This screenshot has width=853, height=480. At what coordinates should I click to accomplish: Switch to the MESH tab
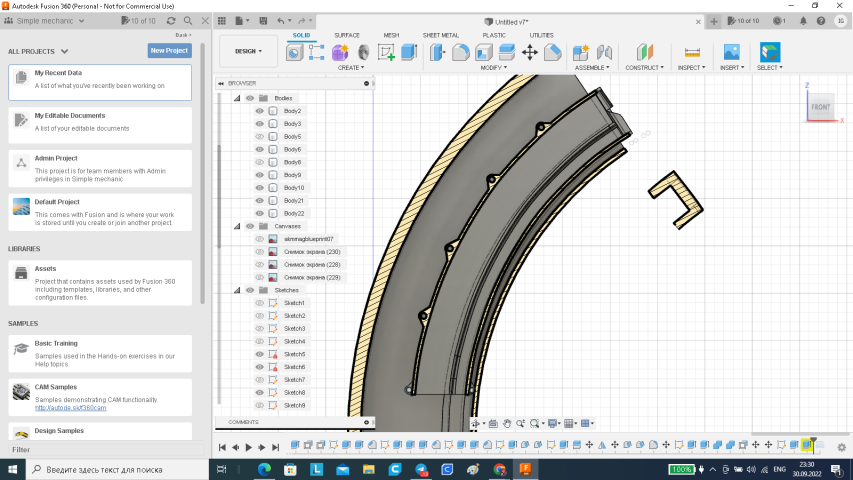click(391, 35)
